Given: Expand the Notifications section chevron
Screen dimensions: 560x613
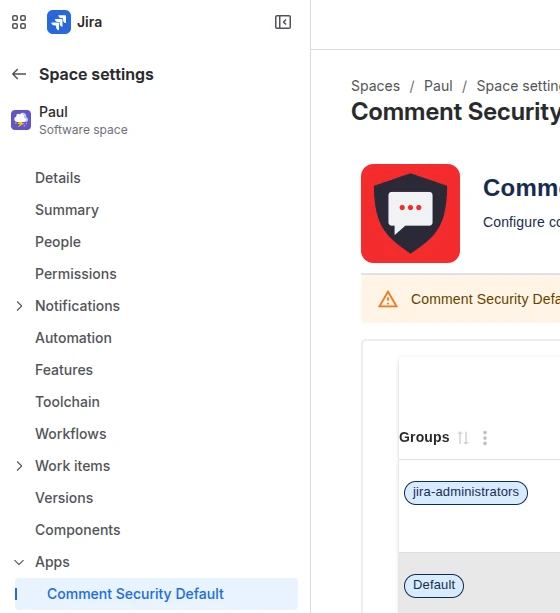Looking at the screenshot, I should (x=19, y=306).
